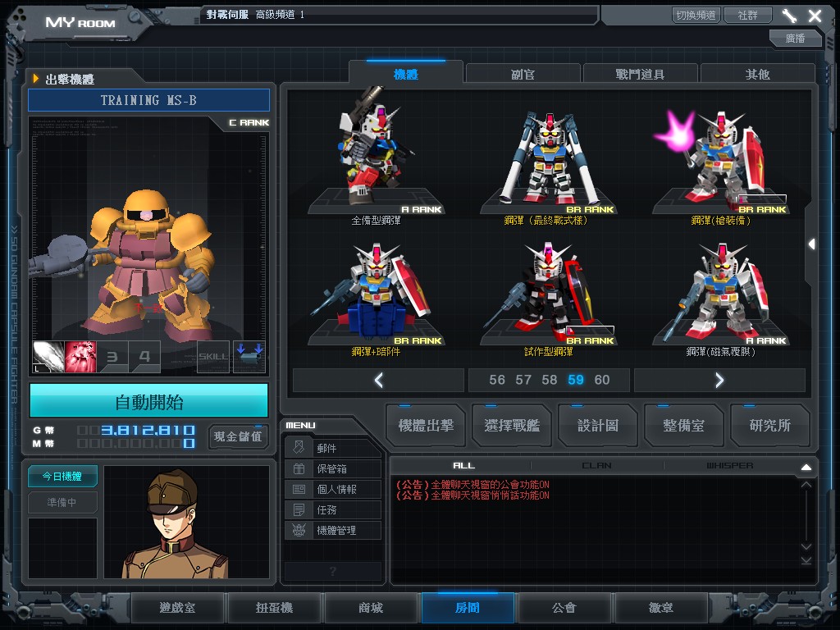Select the CLAN chat tab
This screenshot has height=630, width=840.
[597, 466]
